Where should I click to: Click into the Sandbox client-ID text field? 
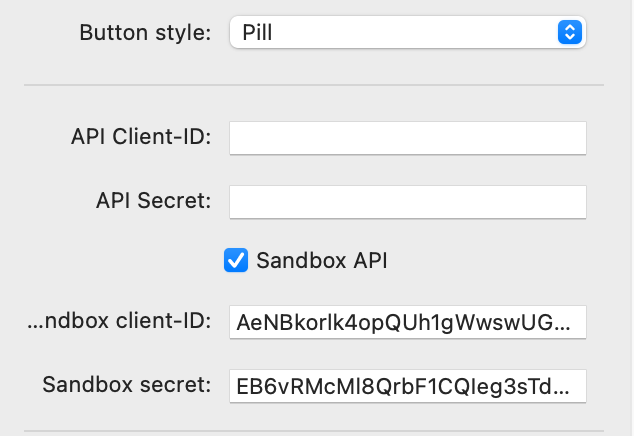[408, 322]
